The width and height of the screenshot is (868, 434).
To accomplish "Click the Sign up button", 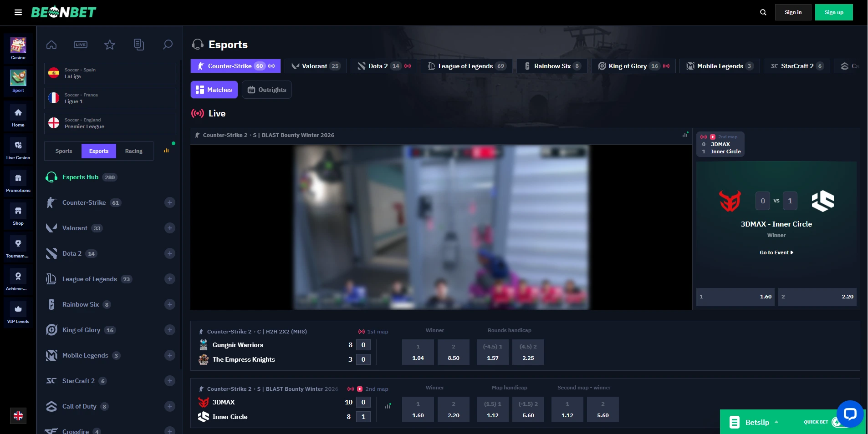I will coord(834,12).
